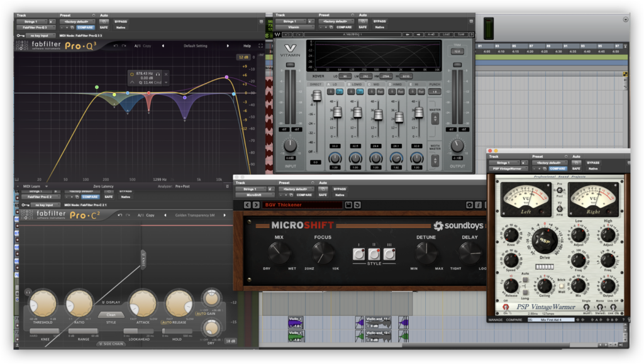Load previous preset arrow in Pro-Q 3
This screenshot has width=644, height=364.
pyautogui.click(x=163, y=46)
